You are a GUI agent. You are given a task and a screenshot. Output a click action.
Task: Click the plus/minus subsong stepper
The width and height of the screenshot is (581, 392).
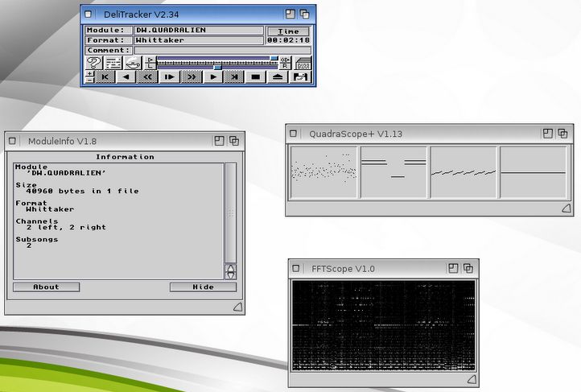tap(89, 76)
